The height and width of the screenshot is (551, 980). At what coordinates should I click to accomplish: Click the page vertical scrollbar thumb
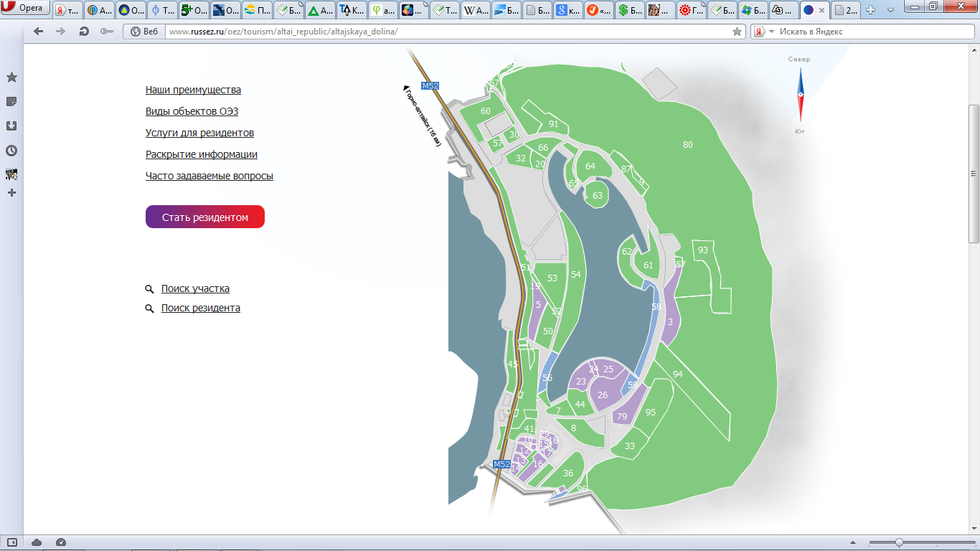coord(974,174)
